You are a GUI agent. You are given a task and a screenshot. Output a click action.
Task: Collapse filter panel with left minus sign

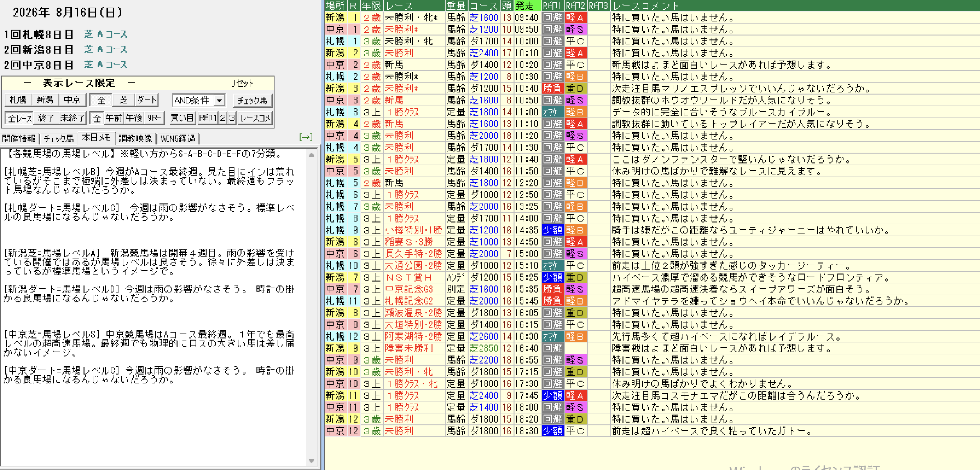point(27,83)
